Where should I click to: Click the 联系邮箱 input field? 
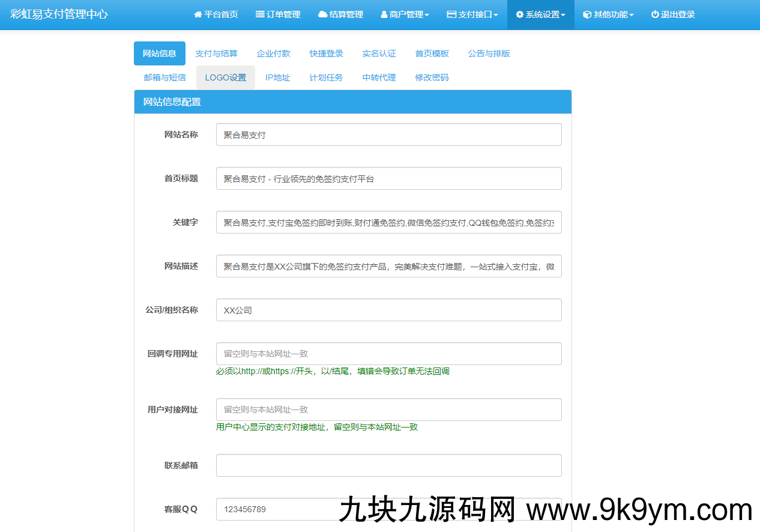click(x=389, y=465)
